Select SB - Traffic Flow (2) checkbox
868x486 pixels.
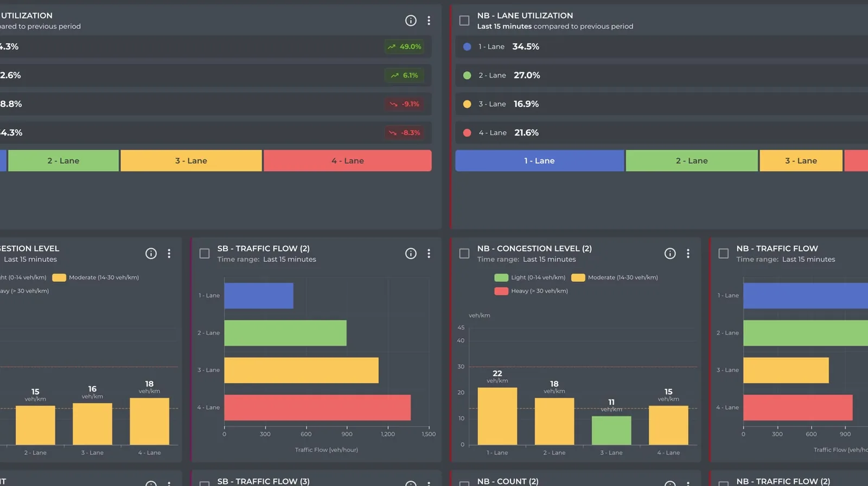click(x=205, y=253)
